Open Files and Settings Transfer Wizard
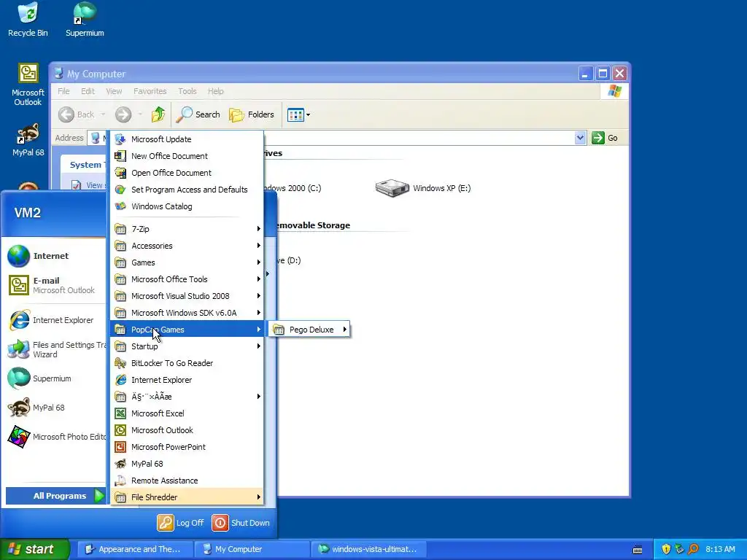 click(x=55, y=349)
